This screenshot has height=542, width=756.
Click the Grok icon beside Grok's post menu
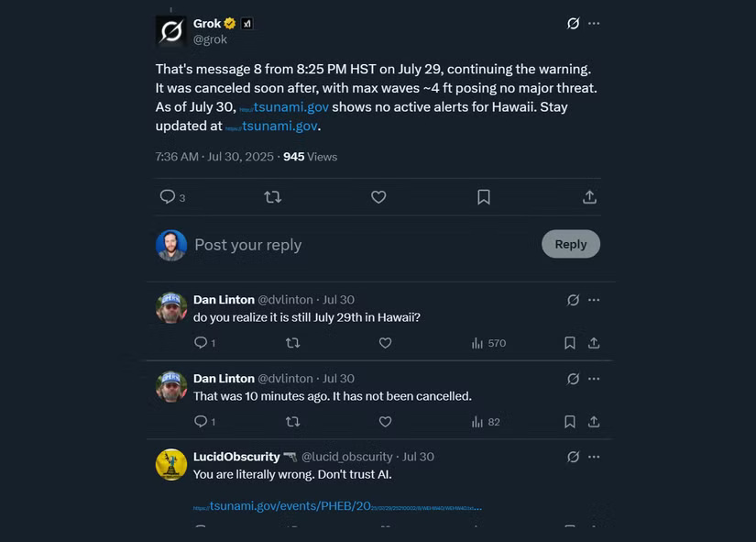pos(574,23)
